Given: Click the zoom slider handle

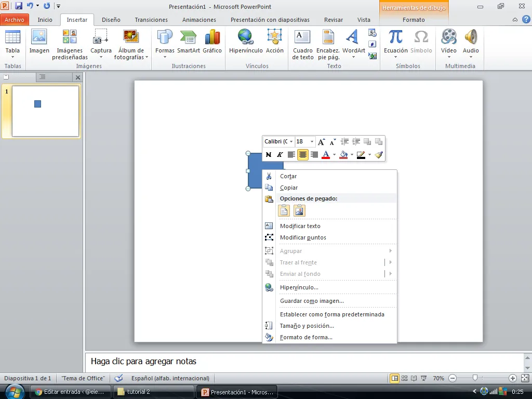Looking at the screenshot, I should point(475,378).
